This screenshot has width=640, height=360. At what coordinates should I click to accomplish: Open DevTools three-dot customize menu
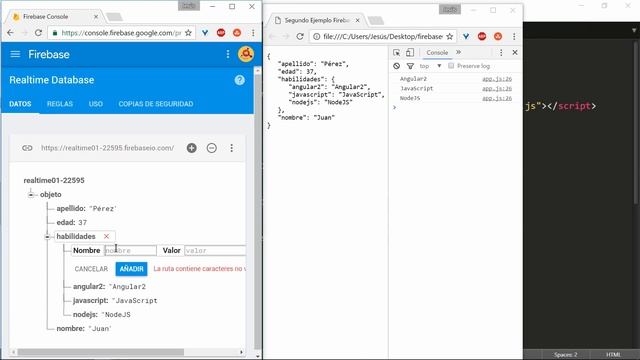[501, 53]
